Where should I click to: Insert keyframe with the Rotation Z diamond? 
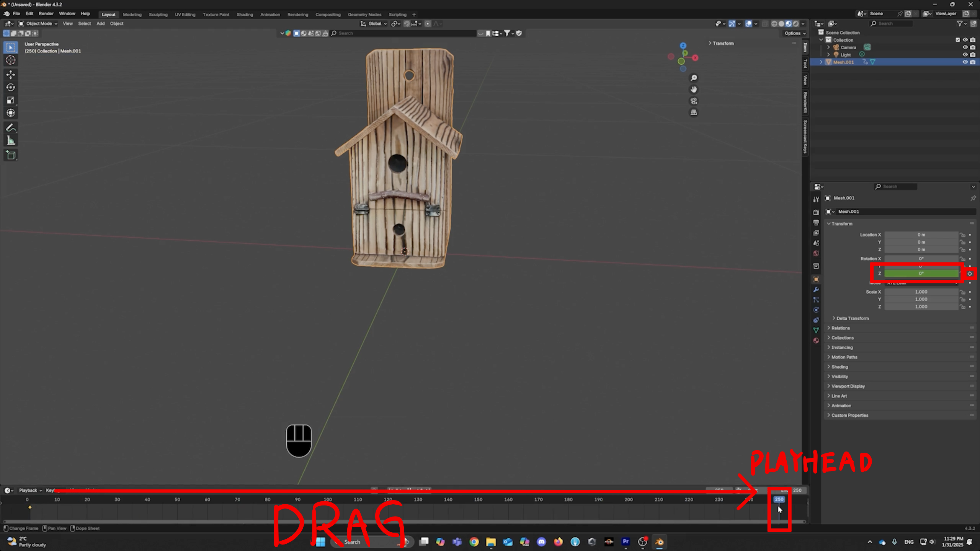pyautogui.click(x=970, y=273)
